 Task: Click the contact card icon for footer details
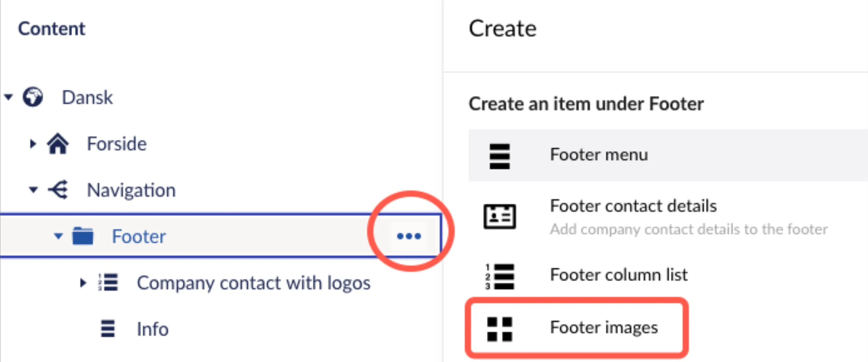(x=499, y=216)
